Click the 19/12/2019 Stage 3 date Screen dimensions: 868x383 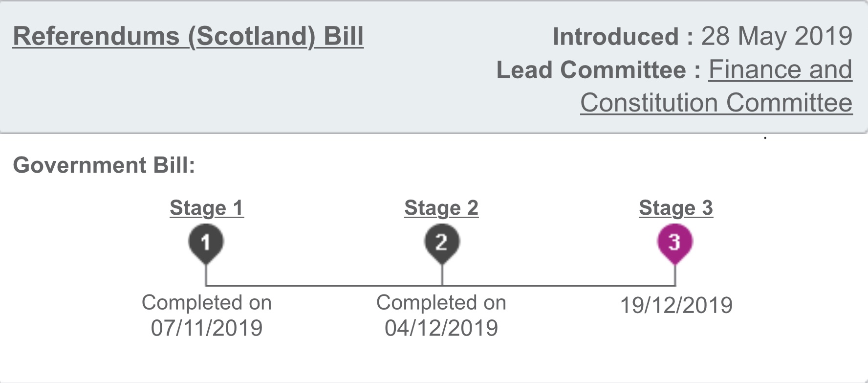[x=676, y=305]
